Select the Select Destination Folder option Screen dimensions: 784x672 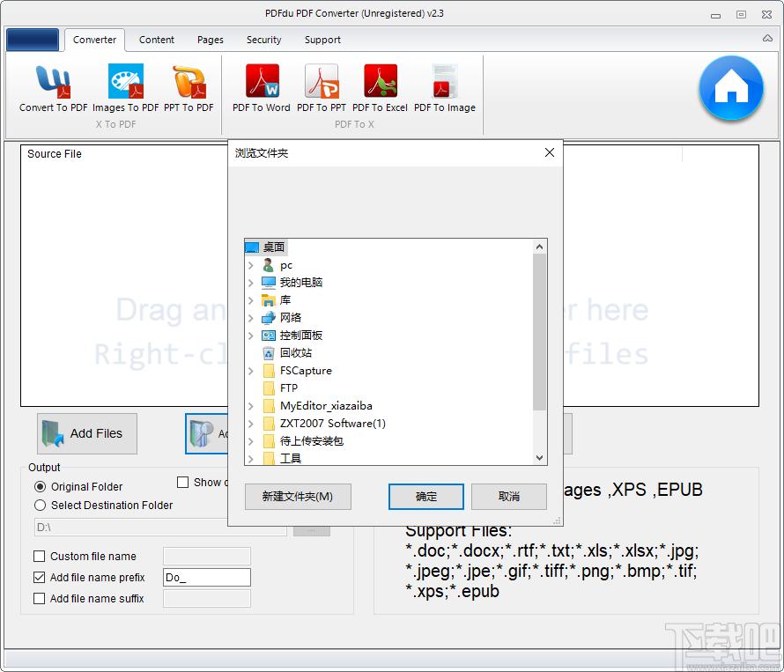tap(40, 505)
